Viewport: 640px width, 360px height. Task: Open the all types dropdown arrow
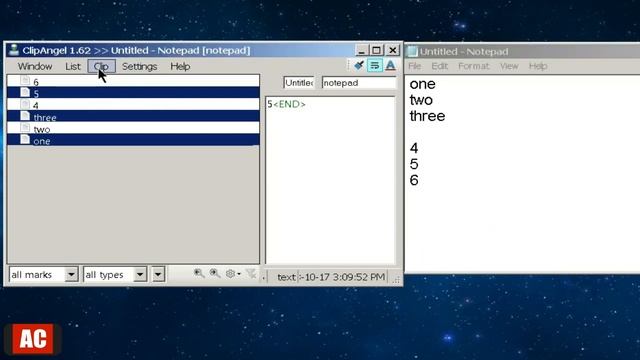pos(140,274)
